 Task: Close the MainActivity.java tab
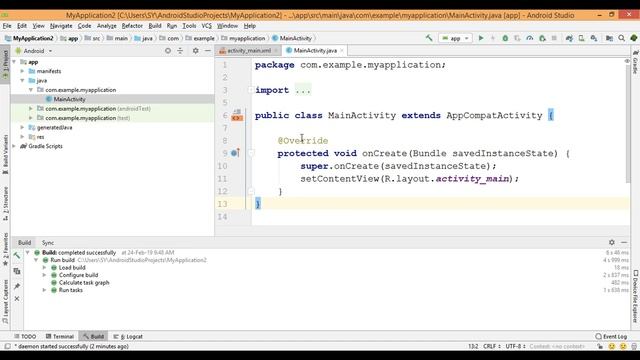[x=342, y=51]
